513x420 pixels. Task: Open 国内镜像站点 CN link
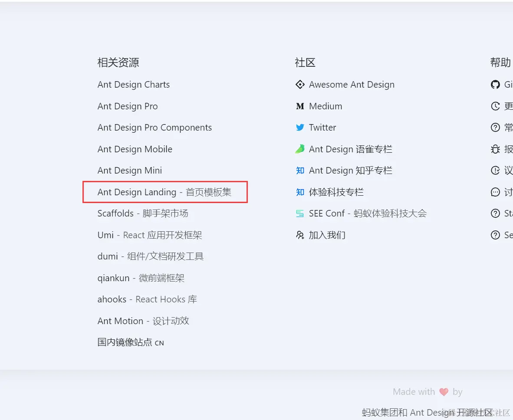tap(131, 342)
